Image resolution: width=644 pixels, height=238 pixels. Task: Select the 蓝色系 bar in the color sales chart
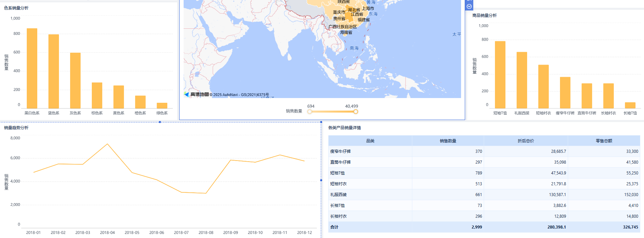pos(54,71)
